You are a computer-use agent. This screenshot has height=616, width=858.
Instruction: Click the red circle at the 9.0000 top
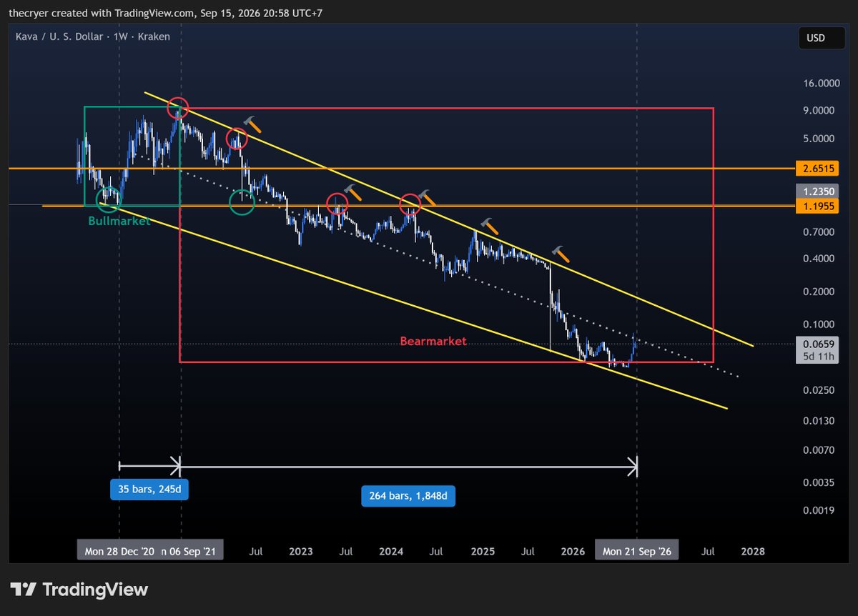point(177,109)
